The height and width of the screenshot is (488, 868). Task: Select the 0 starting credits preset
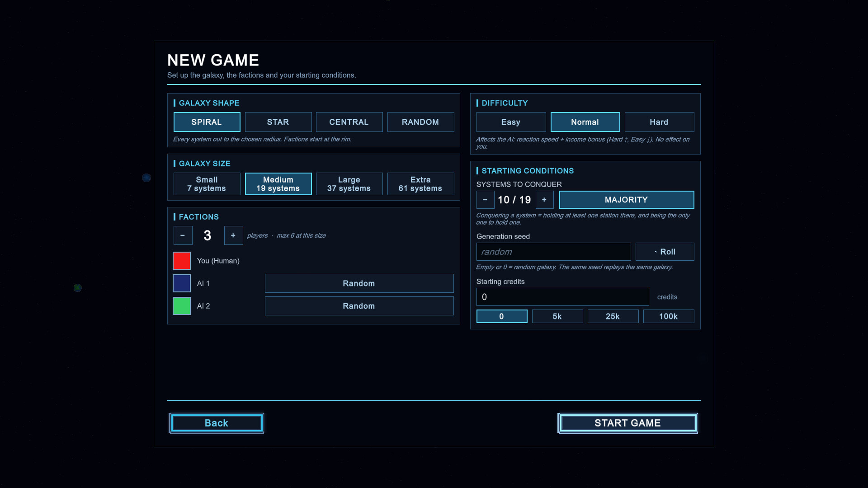pos(502,316)
